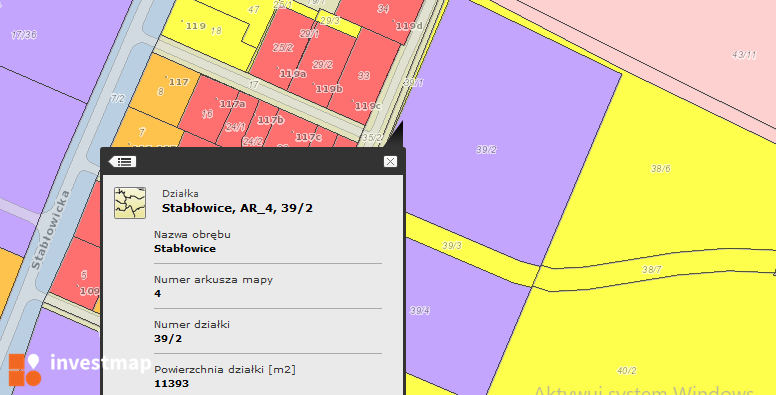Click the Działka parcel map thumbnail icon
Viewport: 776px width, 395px height.
[130, 202]
